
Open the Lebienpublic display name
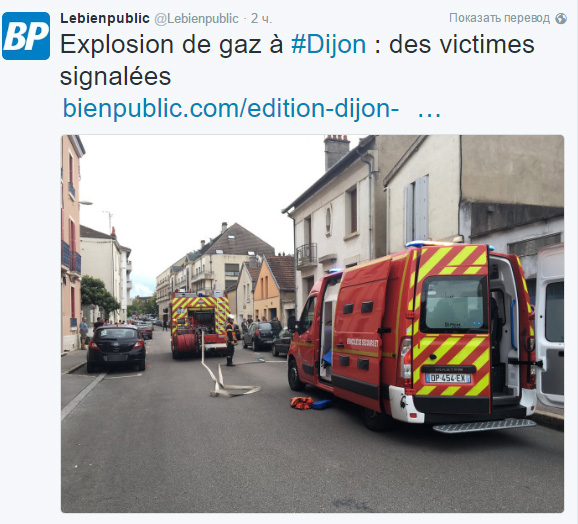coord(105,18)
